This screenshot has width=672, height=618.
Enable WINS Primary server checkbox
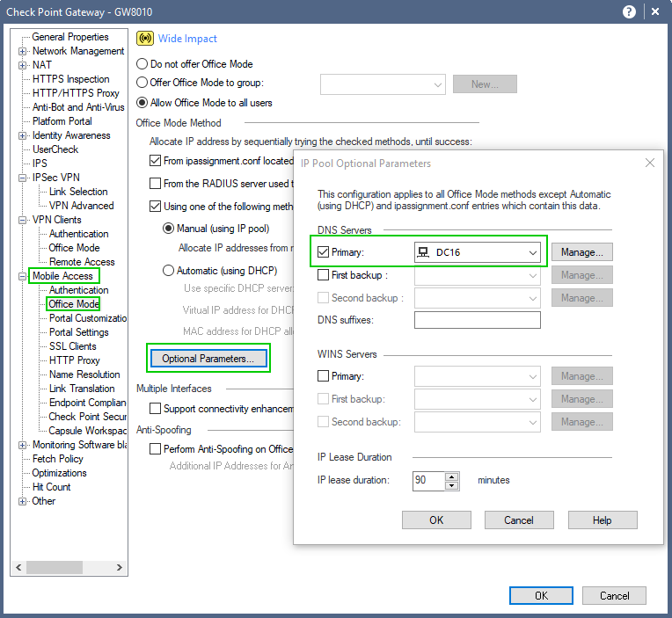tap(323, 376)
